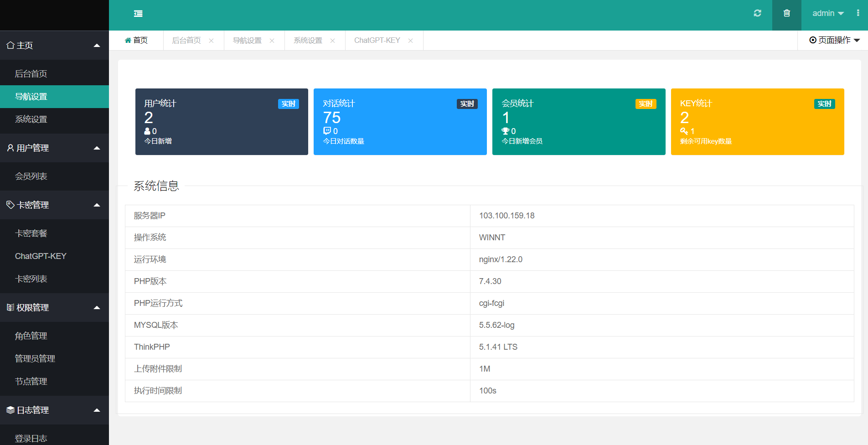Close the 系统设置 tab
Image resolution: width=868 pixels, height=445 pixels.
click(x=332, y=41)
